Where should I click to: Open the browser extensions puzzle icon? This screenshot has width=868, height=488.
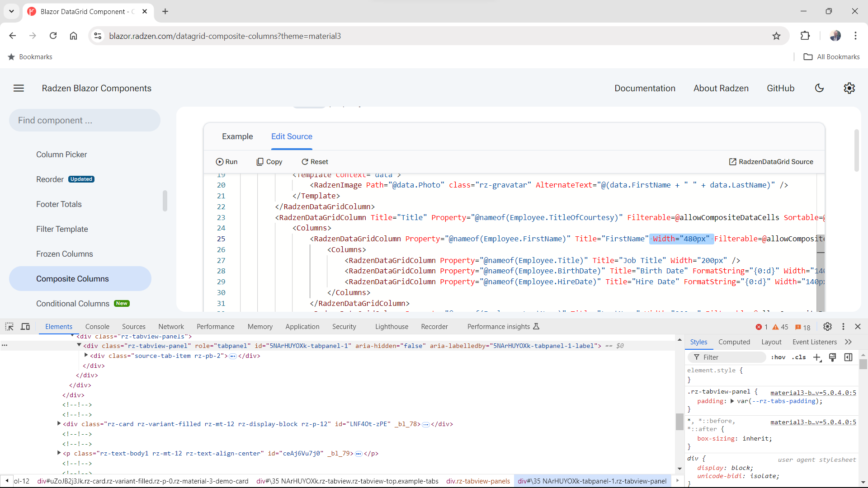(805, 36)
